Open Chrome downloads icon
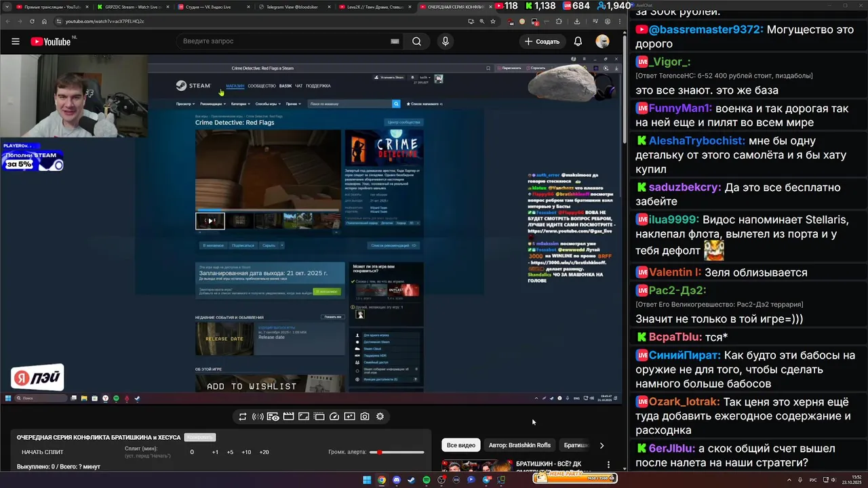Image resolution: width=868 pixels, height=488 pixels. coord(577,21)
